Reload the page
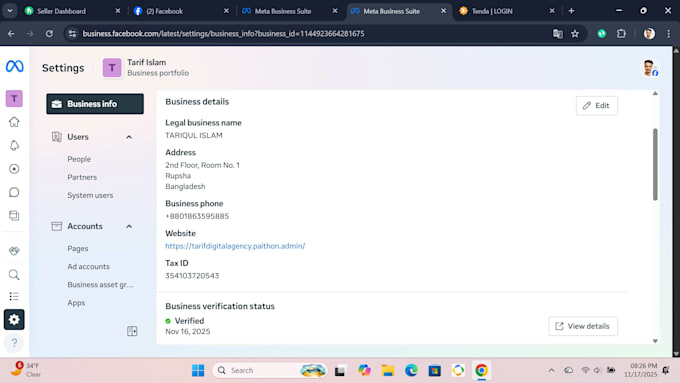 pos(49,33)
